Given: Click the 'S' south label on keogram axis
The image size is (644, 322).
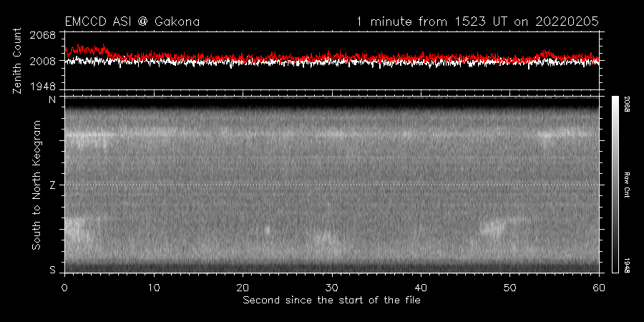Looking at the screenshot, I should point(52,270).
